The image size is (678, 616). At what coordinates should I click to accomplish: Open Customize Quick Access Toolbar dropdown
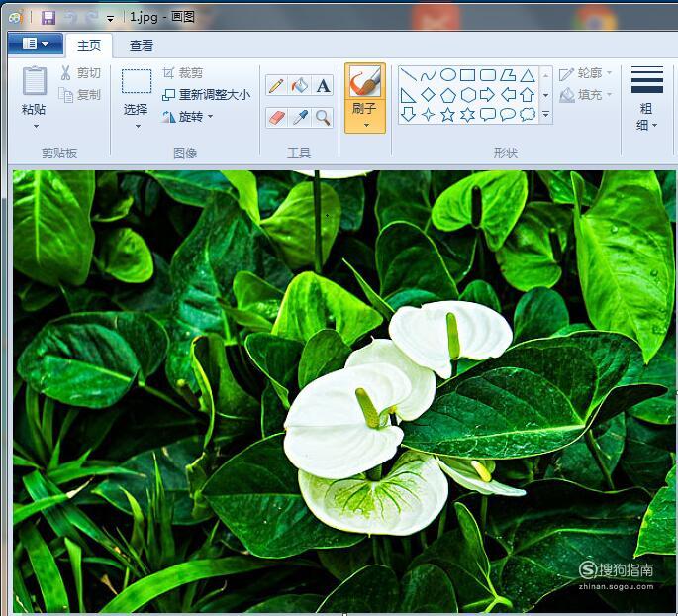point(111,19)
